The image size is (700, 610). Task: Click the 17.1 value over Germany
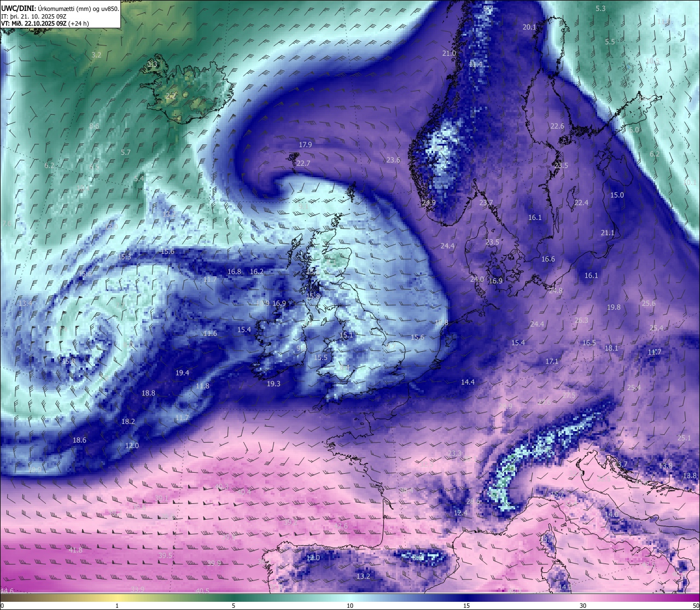click(552, 361)
